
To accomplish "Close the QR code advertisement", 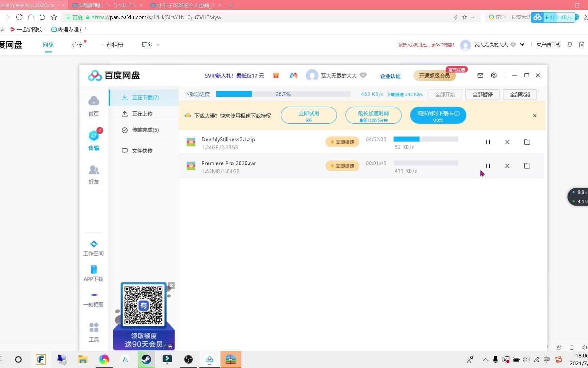I will [x=171, y=286].
